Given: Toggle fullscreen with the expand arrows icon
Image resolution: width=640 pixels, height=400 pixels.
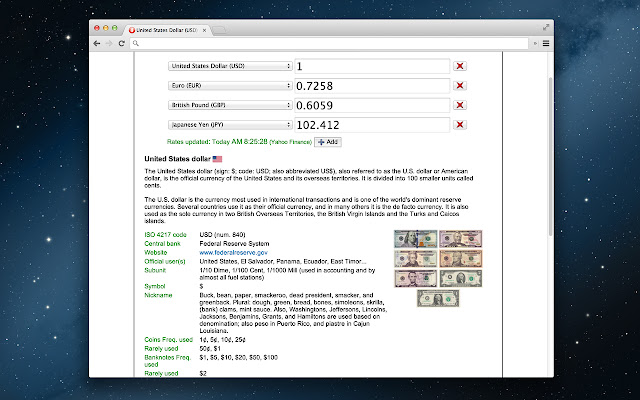Looking at the screenshot, I should 546,27.
